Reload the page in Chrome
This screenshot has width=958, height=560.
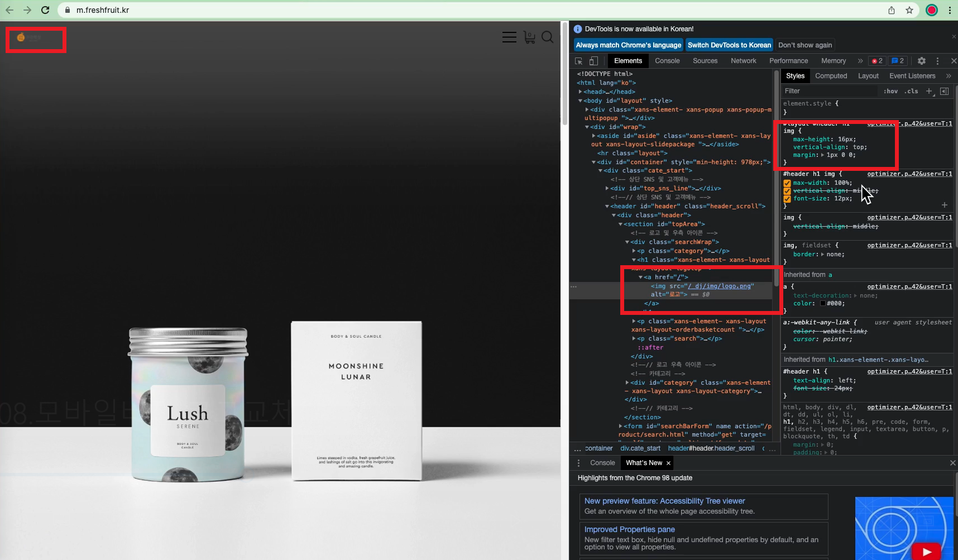[x=45, y=10]
